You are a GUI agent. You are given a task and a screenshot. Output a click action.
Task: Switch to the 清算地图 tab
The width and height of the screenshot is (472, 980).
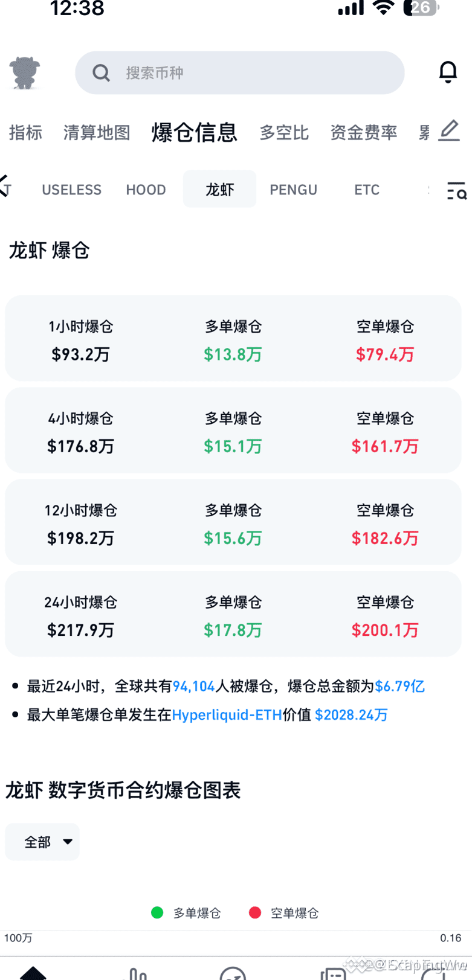point(97,132)
